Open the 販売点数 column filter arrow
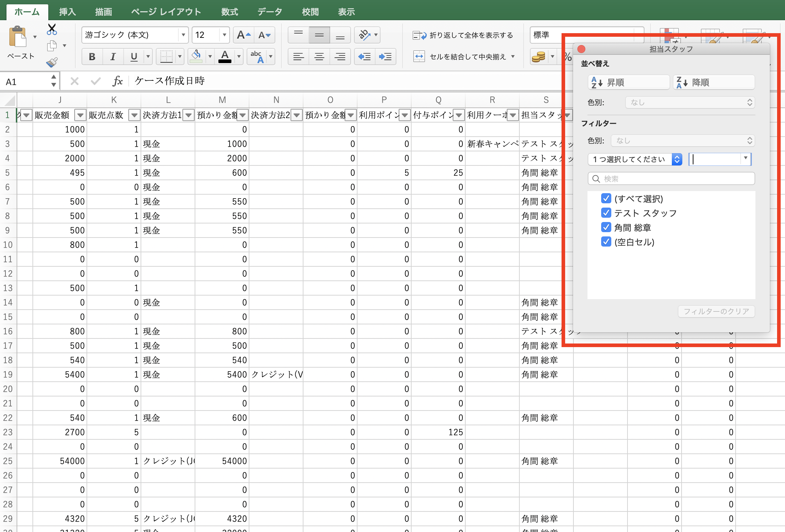This screenshot has height=532, width=785. point(134,115)
